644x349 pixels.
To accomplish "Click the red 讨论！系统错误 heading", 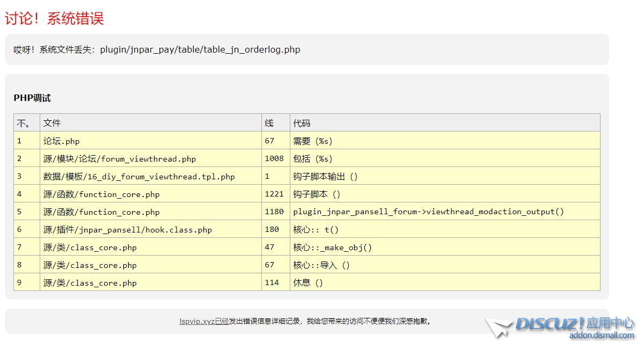I will [54, 18].
